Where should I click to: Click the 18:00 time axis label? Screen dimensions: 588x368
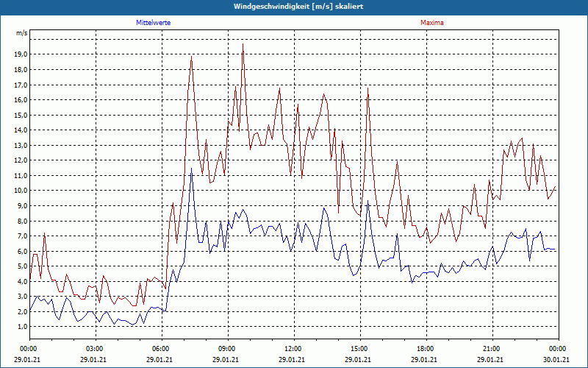426,349
